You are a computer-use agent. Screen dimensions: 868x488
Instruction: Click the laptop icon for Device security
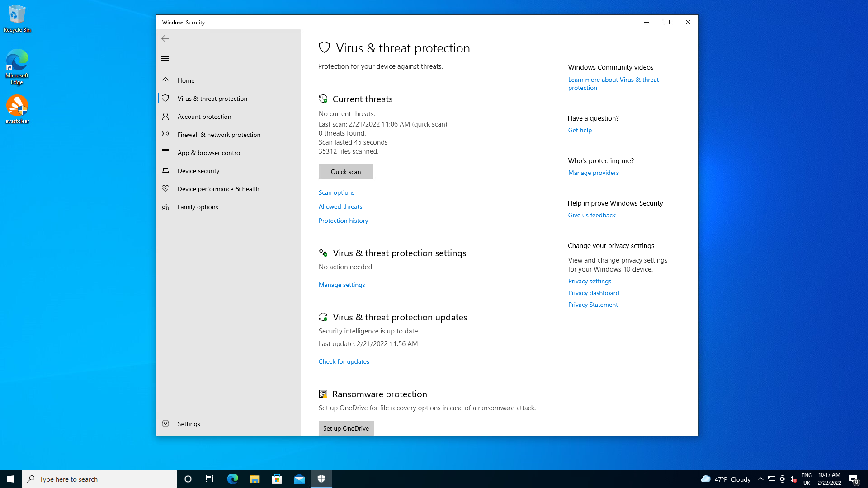(165, 171)
